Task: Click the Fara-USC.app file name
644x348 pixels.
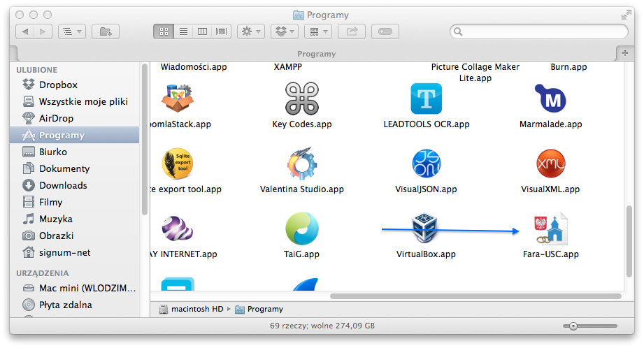Action: [550, 254]
